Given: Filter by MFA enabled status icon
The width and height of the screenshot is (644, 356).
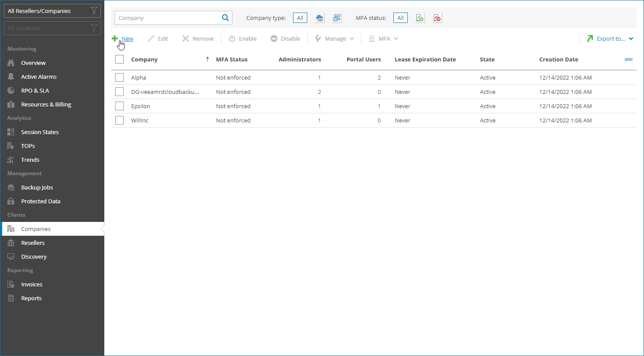Looking at the screenshot, I should [x=419, y=18].
